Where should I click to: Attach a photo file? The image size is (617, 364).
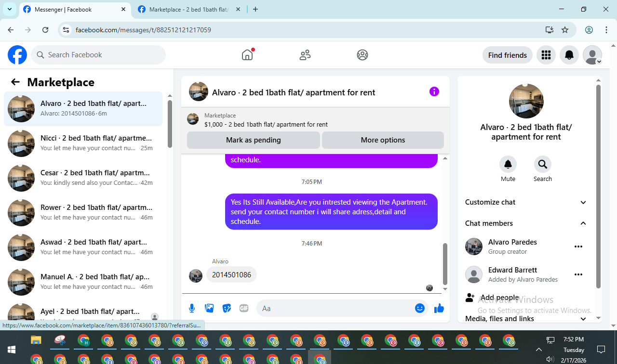coord(209,308)
